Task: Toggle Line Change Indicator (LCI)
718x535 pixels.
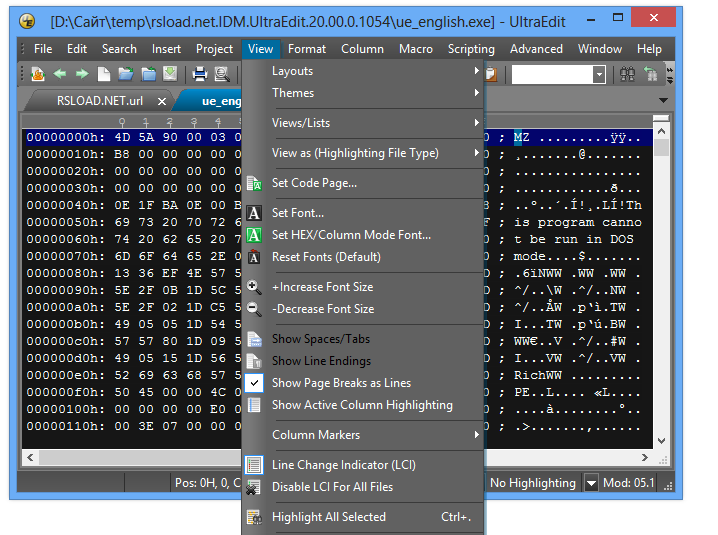Action: point(344,465)
